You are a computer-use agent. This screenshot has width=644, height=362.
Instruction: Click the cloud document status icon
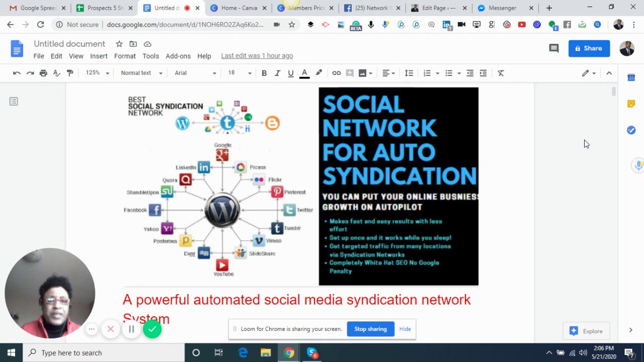[x=147, y=44]
